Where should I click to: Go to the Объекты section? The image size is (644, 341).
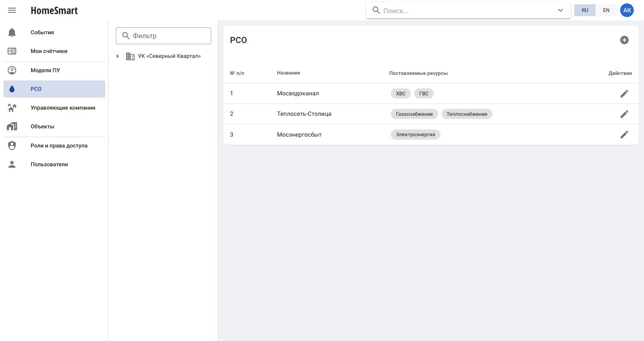click(54, 126)
